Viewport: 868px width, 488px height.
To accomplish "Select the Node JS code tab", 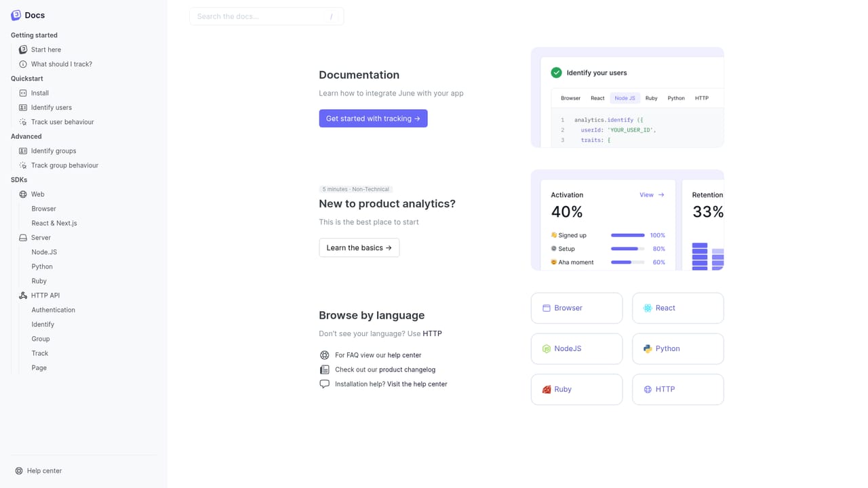I will (625, 98).
